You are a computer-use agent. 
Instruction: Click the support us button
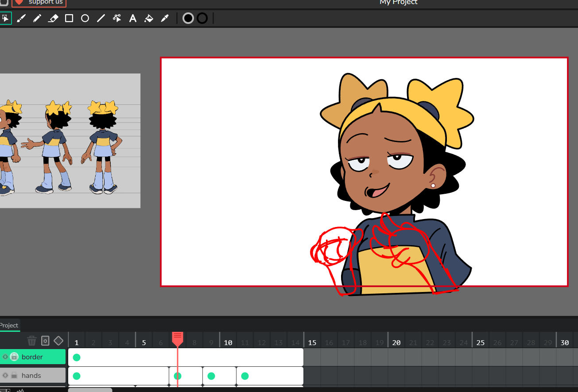tap(39, 3)
